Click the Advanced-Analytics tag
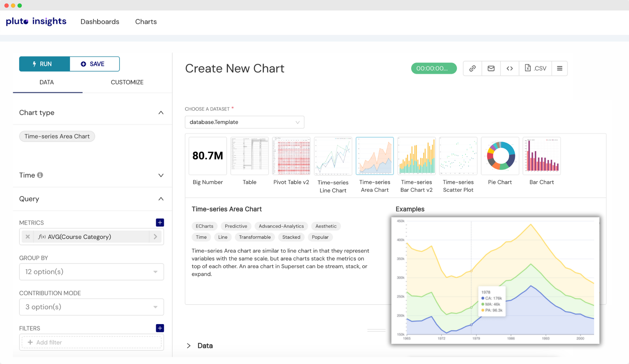This screenshot has height=364, width=629. [x=281, y=226]
